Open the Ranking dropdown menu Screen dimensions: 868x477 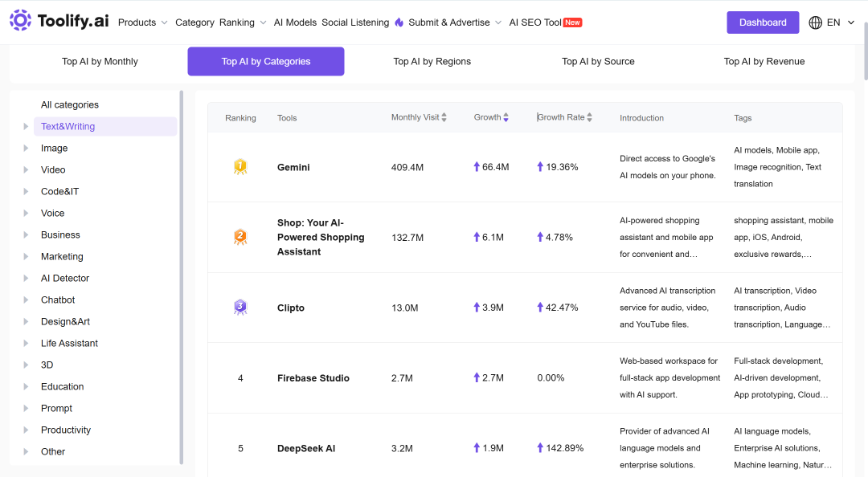tap(243, 22)
